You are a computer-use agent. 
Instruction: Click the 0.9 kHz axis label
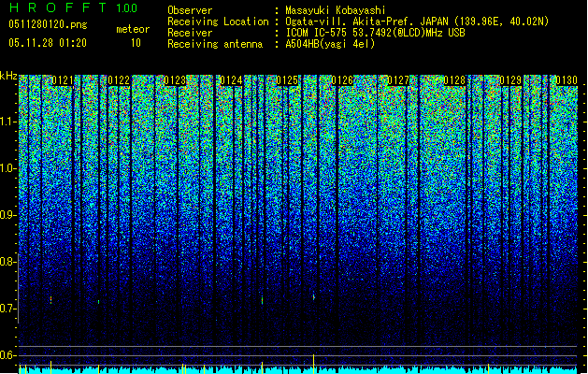(x=8, y=215)
